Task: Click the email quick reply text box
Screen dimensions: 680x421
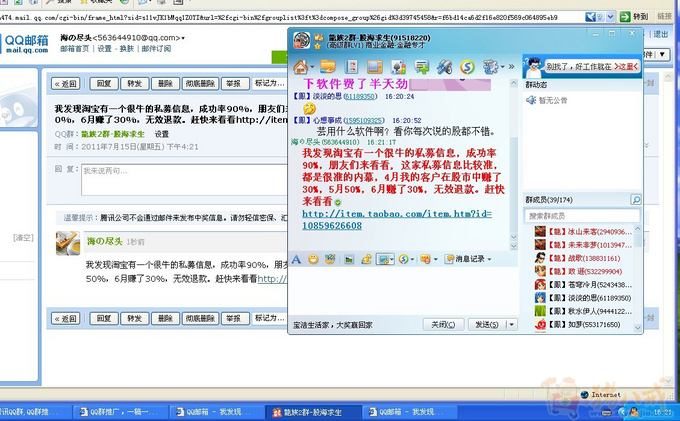Action: click(x=184, y=179)
